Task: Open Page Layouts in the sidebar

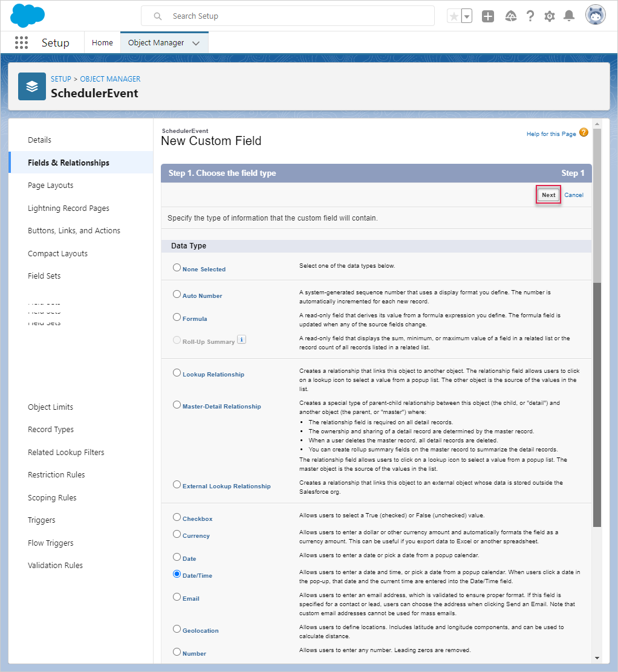Action: point(51,186)
